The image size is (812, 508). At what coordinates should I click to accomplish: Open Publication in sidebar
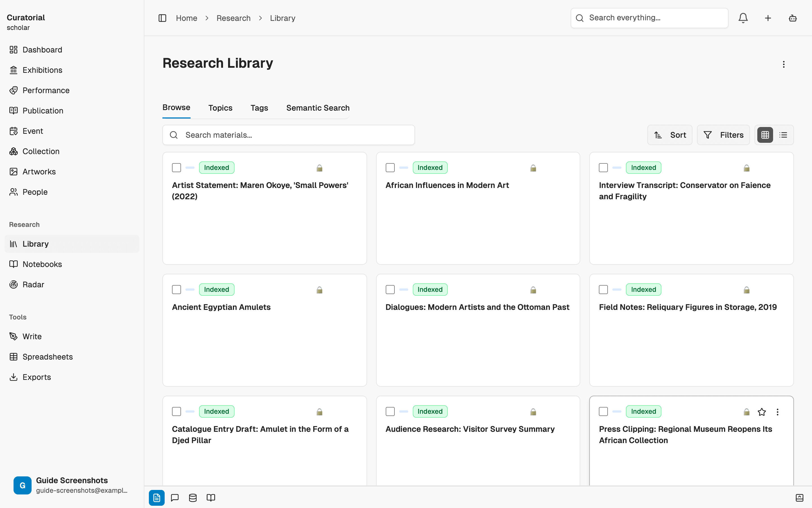pyautogui.click(x=72, y=111)
